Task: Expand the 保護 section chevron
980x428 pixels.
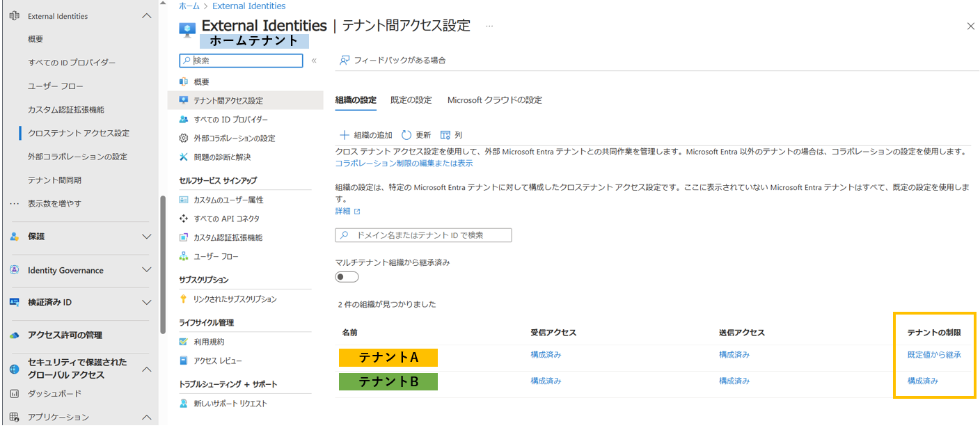Action: [146, 237]
